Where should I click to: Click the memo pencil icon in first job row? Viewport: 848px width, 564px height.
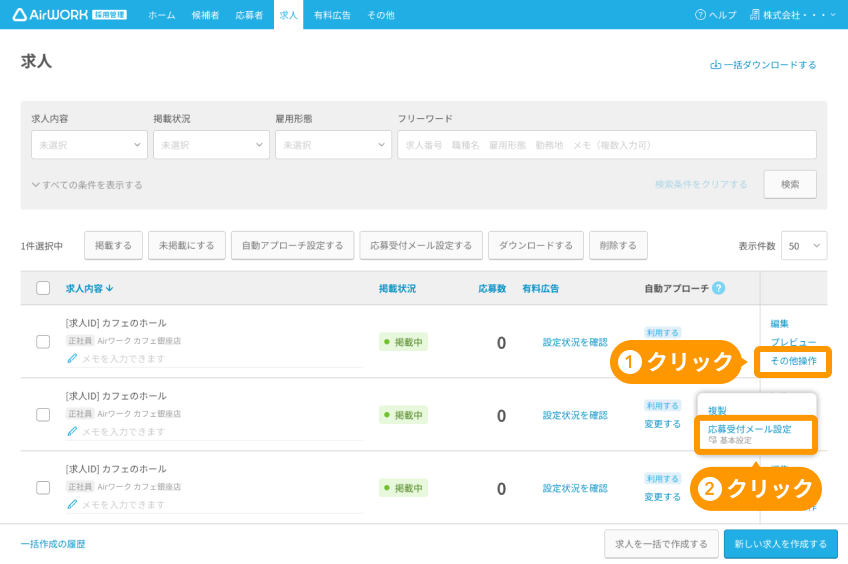72,359
